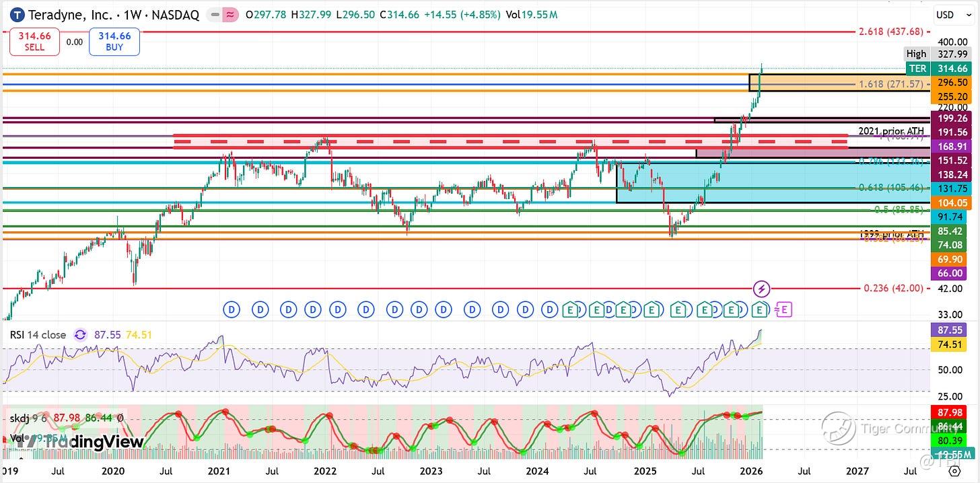Click the blue 314.66 BUY button
Image resolution: width=980 pixels, height=483 pixels.
[114, 42]
